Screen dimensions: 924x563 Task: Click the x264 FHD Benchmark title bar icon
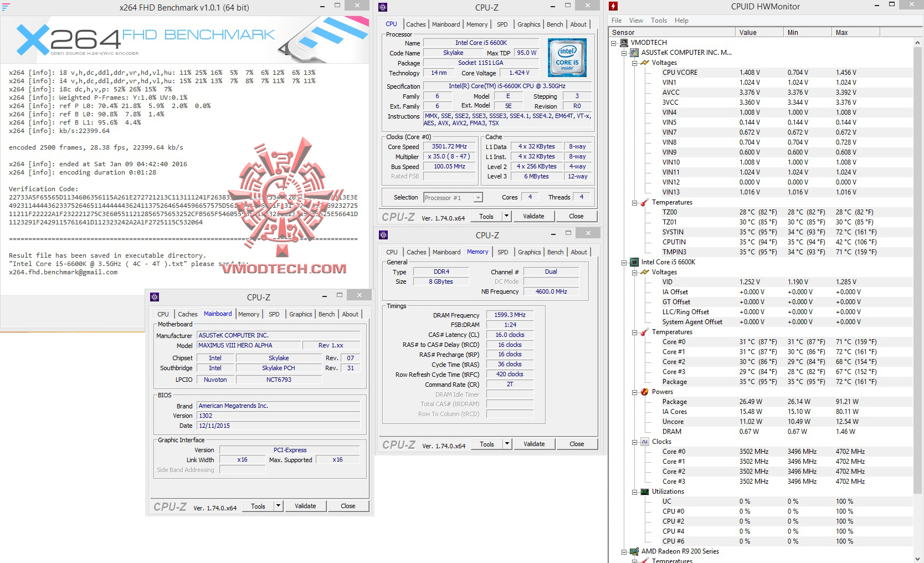coord(6,7)
